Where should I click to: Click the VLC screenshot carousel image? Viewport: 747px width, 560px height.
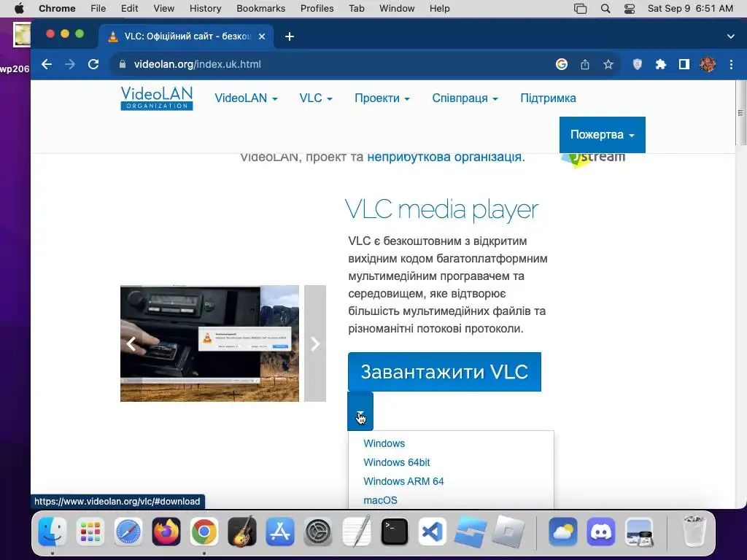click(x=209, y=343)
